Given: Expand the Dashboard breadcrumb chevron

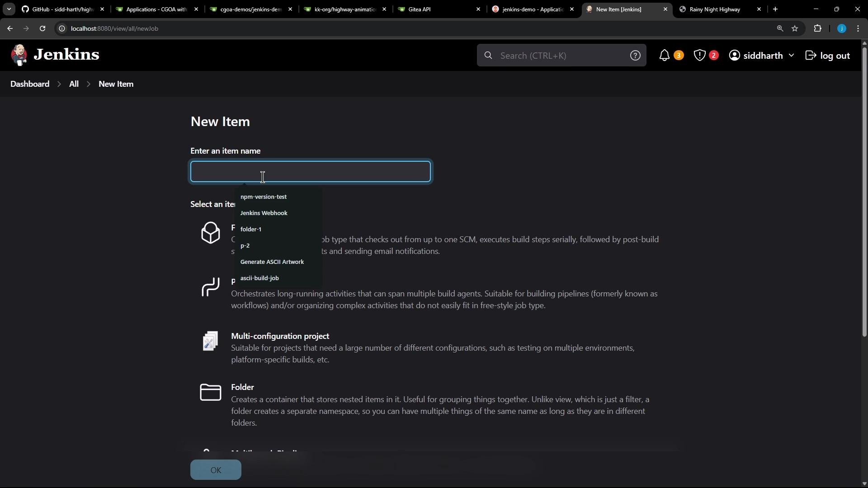Looking at the screenshot, I should click(x=59, y=84).
